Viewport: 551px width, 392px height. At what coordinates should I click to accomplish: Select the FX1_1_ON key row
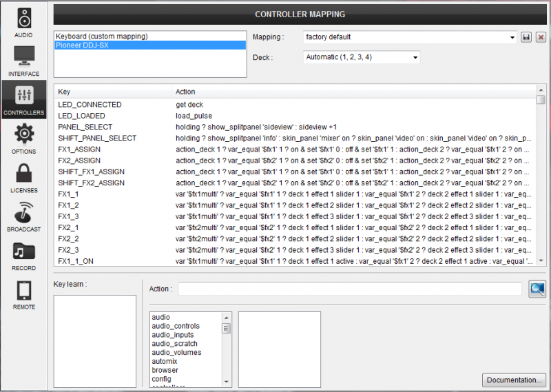pyautogui.click(x=295, y=261)
